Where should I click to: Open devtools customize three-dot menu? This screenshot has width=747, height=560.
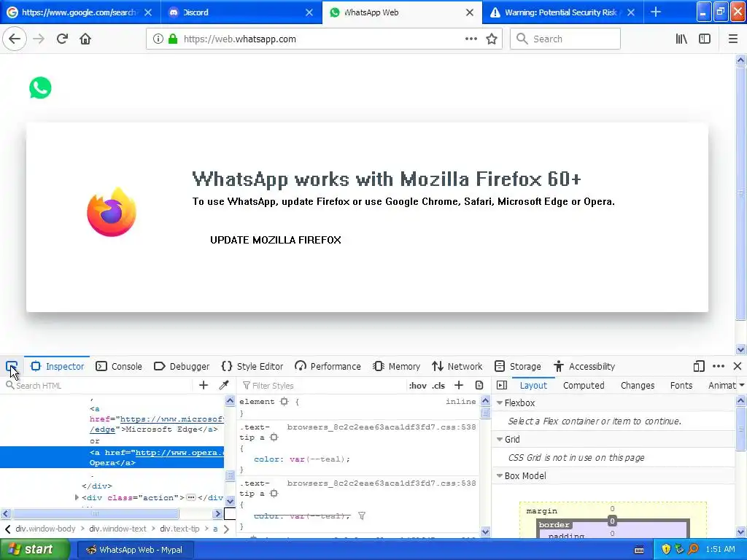point(719,366)
